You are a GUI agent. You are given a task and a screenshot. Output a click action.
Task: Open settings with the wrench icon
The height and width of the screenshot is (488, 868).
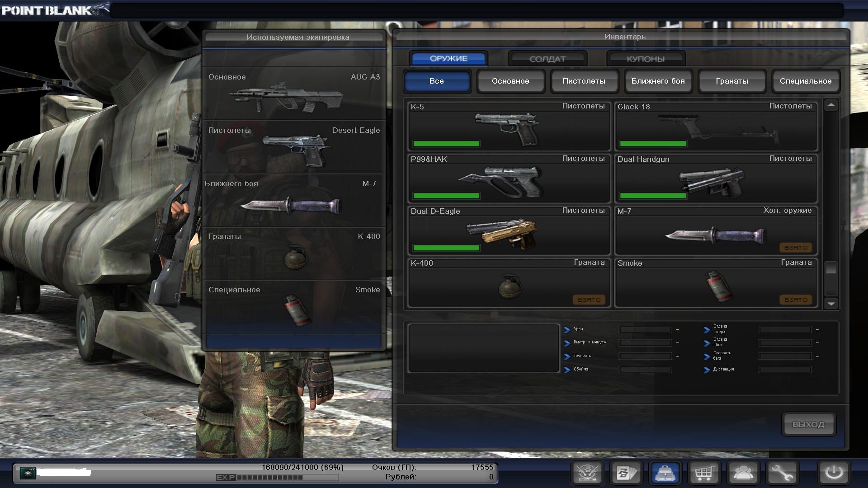pyautogui.click(x=782, y=473)
